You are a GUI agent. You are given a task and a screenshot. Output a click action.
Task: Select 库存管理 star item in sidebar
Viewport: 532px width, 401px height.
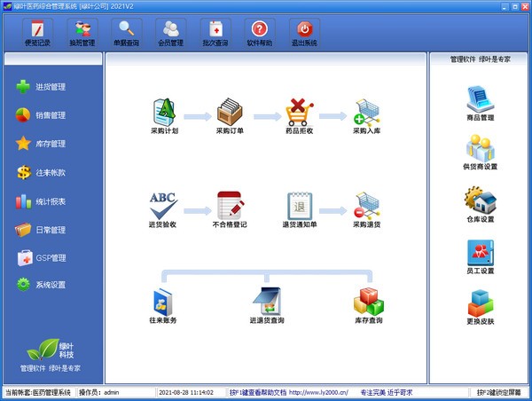[41, 144]
